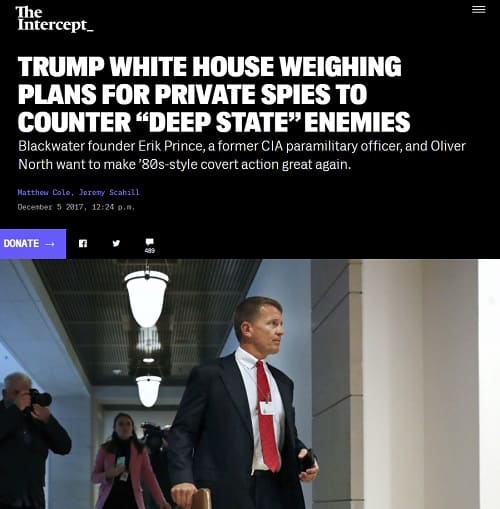Click the DONATE button
Viewport: 500px width, 509px height.
pyautogui.click(x=33, y=244)
